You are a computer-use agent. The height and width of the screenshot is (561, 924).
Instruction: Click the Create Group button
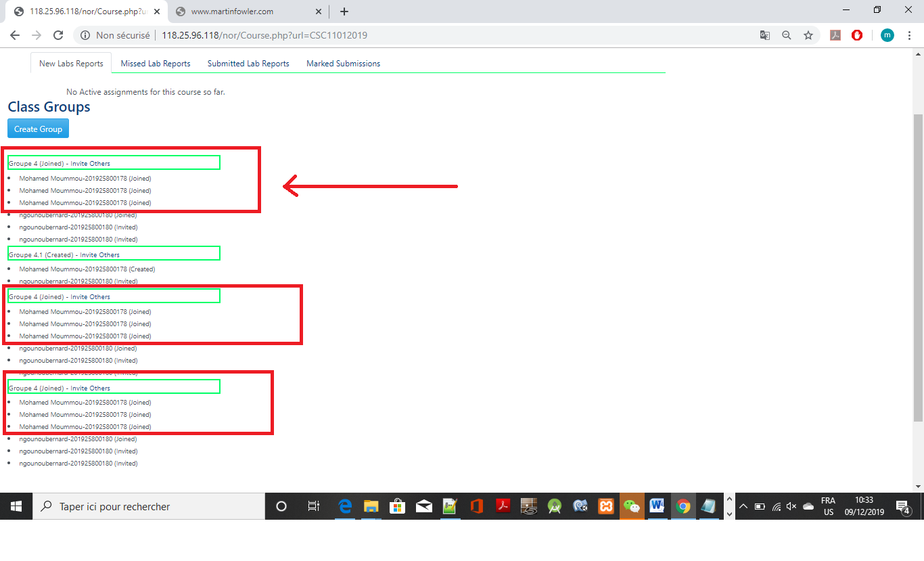38,129
